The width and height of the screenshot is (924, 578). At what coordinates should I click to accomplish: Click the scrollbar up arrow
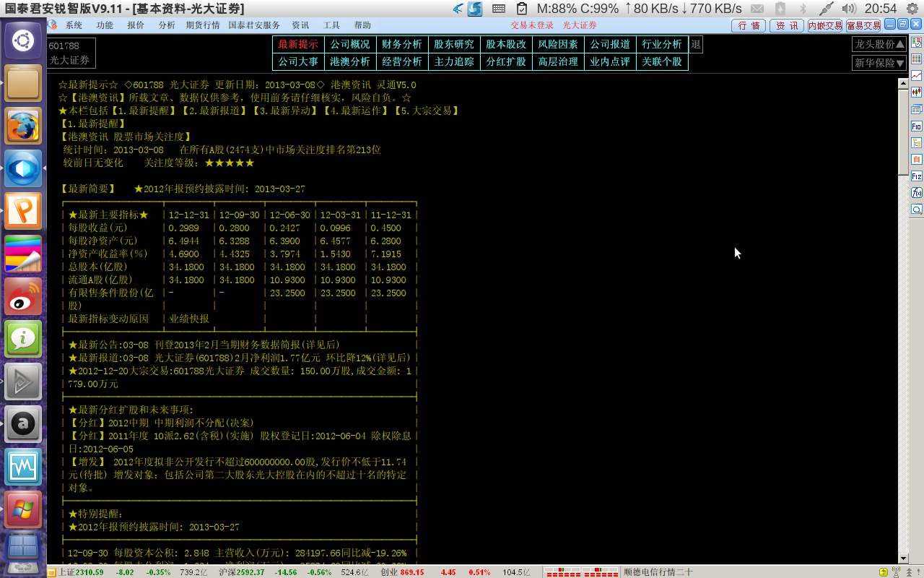point(903,83)
